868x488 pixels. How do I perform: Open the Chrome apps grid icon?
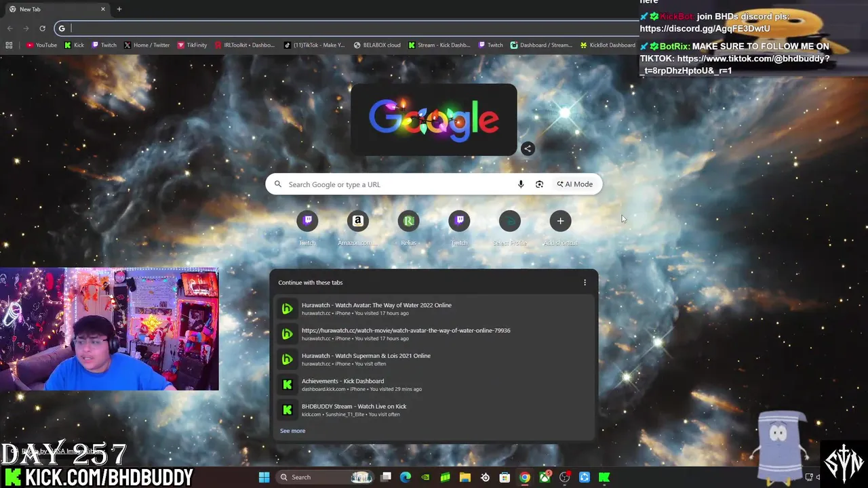(x=9, y=45)
